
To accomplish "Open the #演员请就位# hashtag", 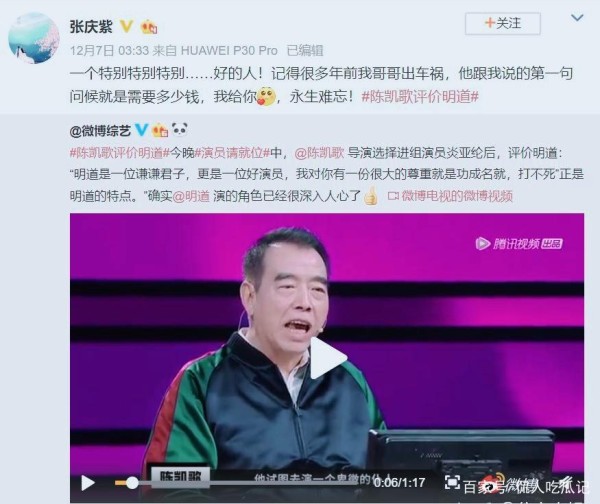I will tap(232, 153).
